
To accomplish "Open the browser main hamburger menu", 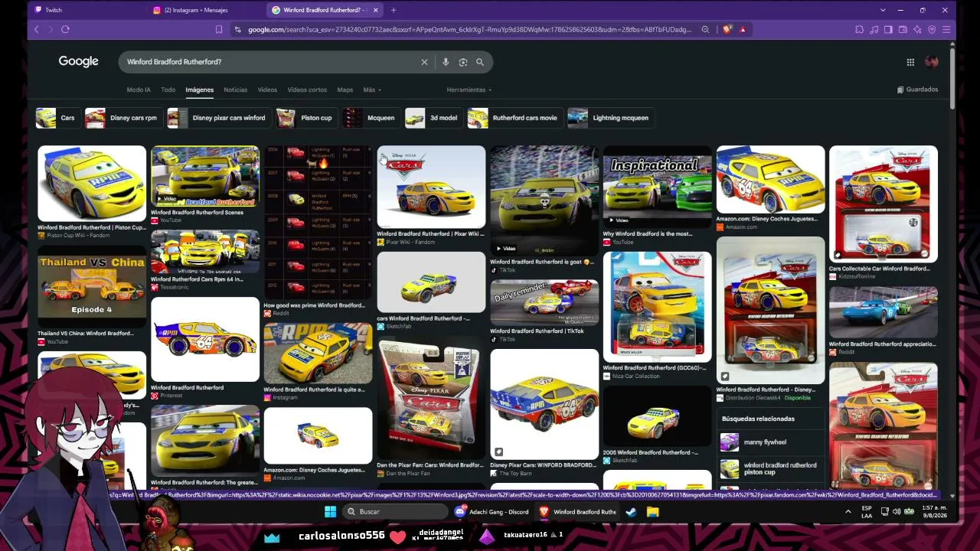I will (946, 30).
